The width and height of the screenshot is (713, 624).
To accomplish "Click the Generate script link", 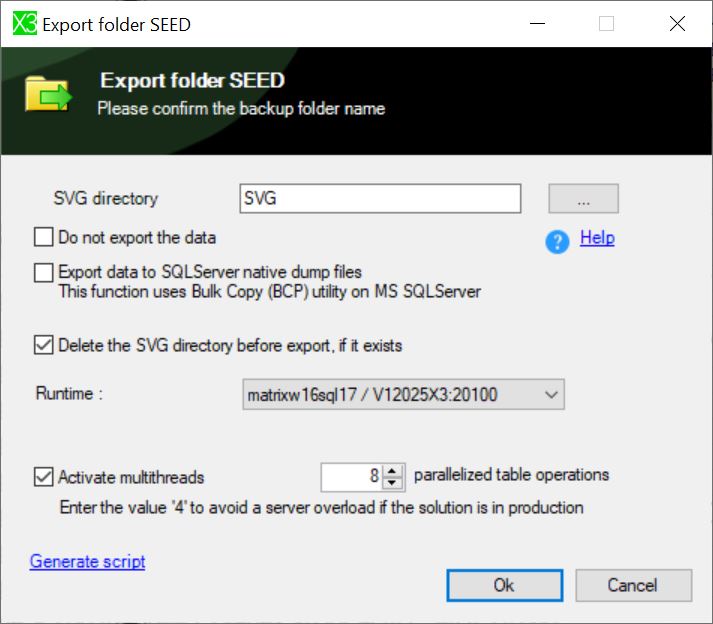I will coord(87,561).
